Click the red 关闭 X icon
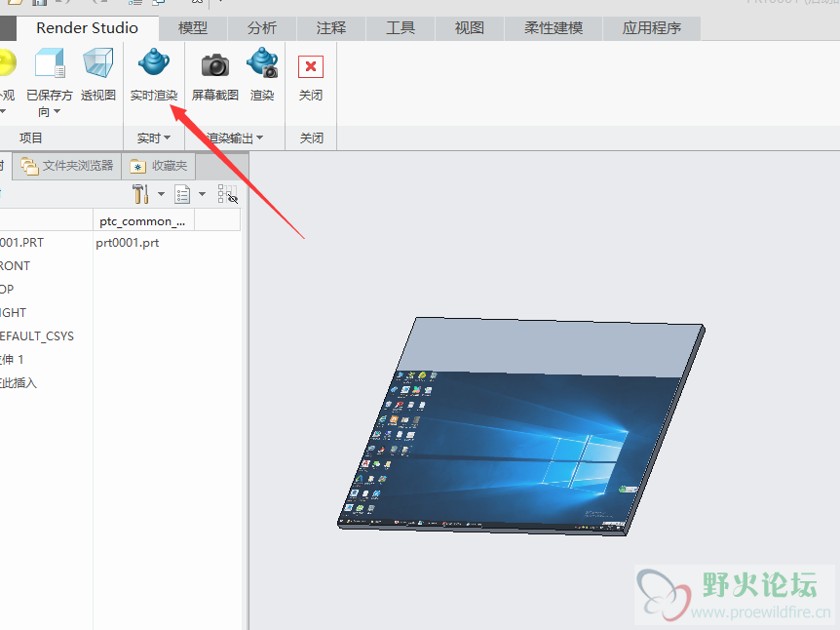 click(311, 66)
